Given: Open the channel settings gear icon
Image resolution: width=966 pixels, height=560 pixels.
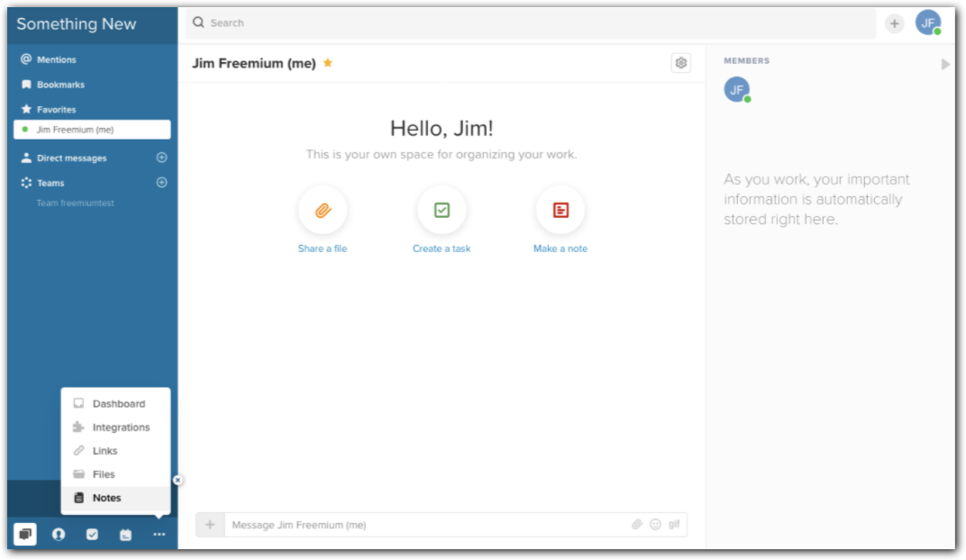Looking at the screenshot, I should point(681,62).
